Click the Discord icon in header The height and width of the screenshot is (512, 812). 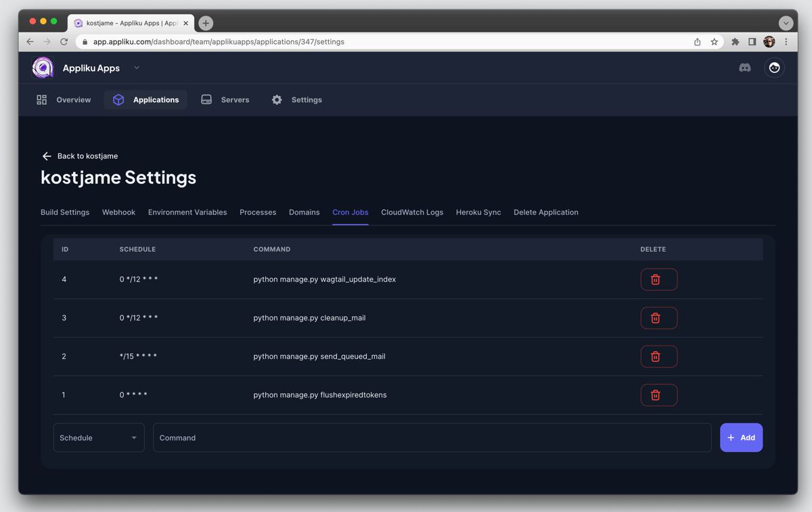point(744,68)
